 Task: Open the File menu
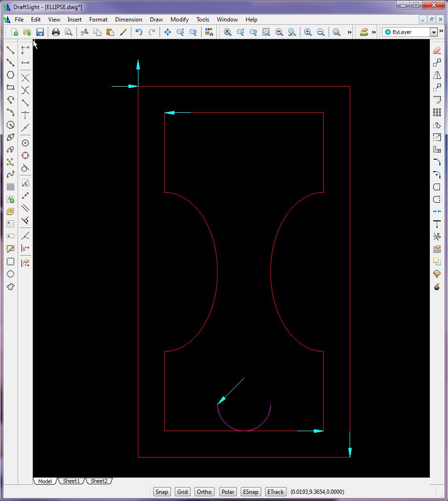coord(19,20)
